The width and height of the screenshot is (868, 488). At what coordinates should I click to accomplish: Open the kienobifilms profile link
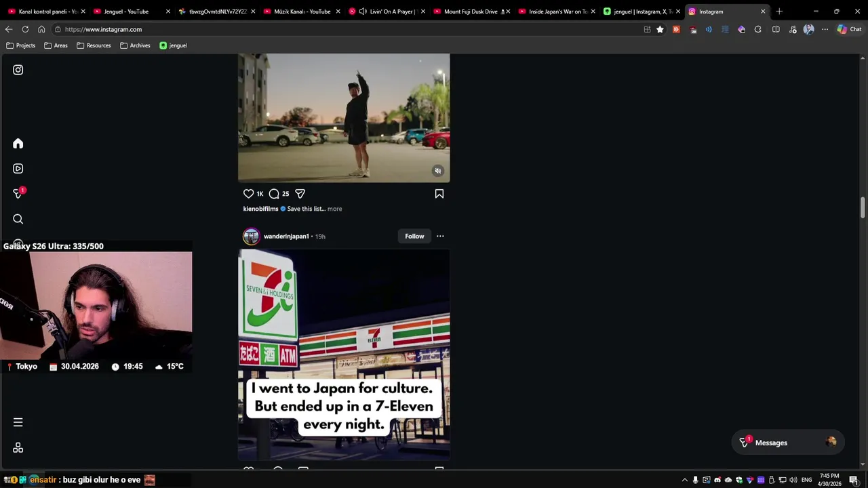coord(261,209)
